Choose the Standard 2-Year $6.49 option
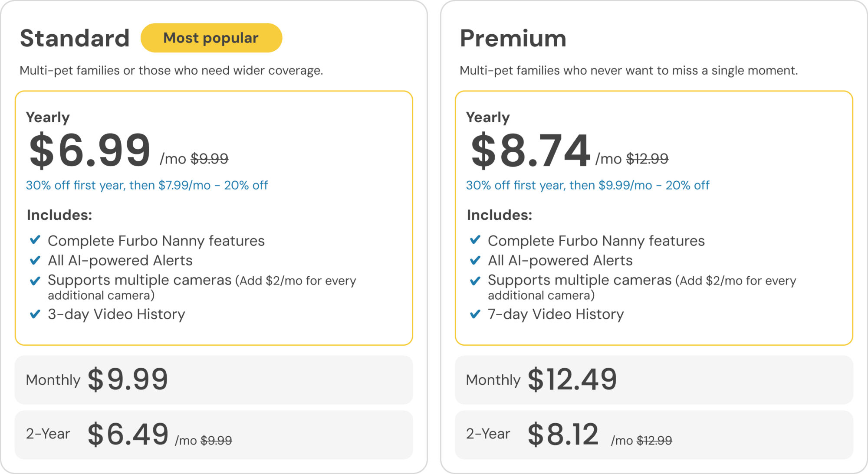Viewport: 868px width, 474px height. 214,435
